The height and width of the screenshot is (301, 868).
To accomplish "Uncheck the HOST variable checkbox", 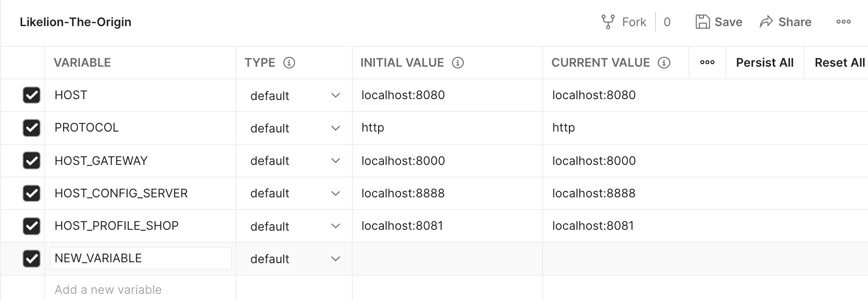I will 32,95.
